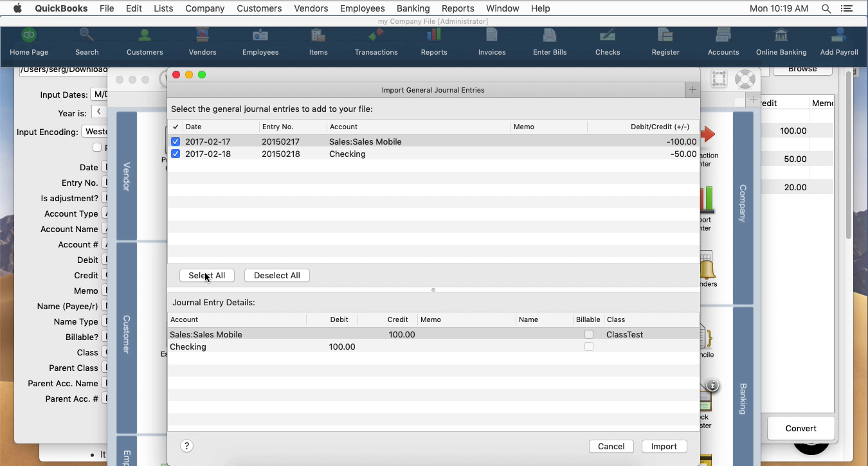The width and height of the screenshot is (868, 466).
Task: Click the -100.00 amount cell
Action: click(x=681, y=141)
